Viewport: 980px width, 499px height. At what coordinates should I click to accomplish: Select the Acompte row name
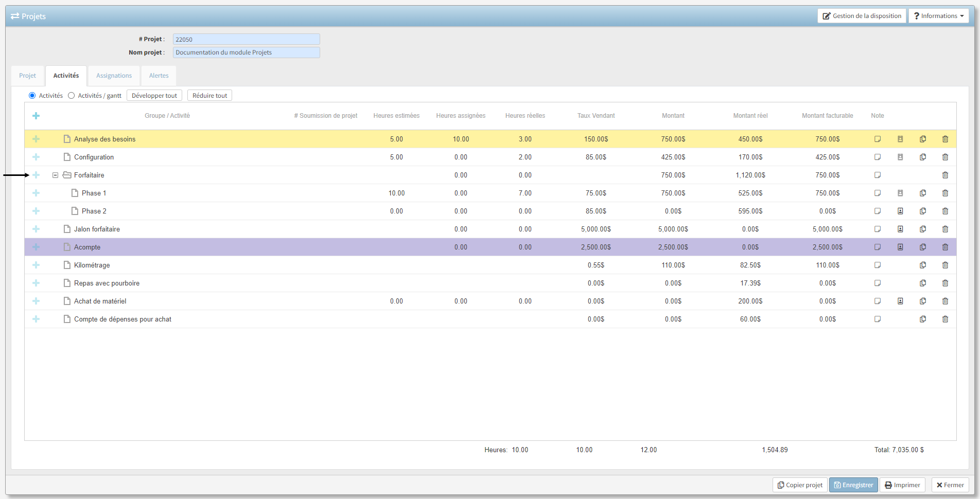87,247
